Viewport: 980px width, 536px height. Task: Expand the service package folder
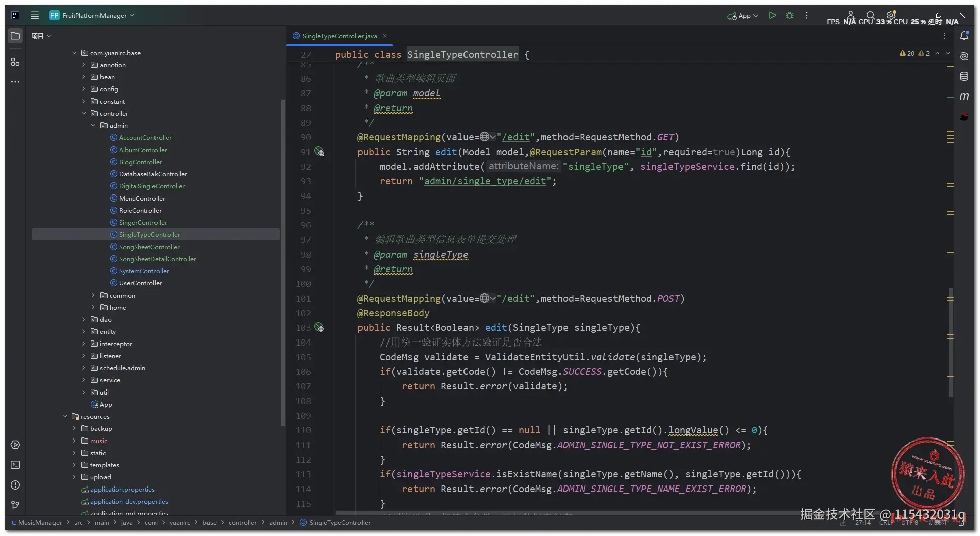tap(84, 380)
